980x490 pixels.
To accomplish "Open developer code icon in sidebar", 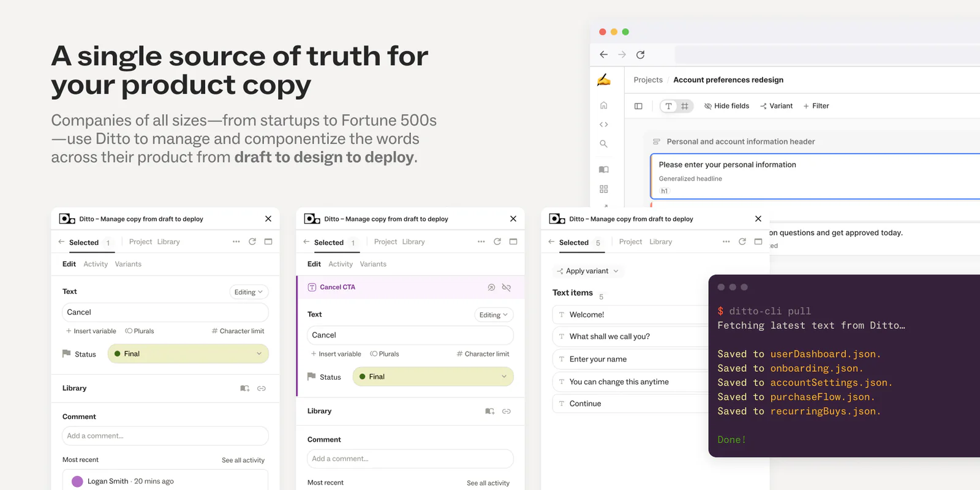I will click(x=604, y=124).
